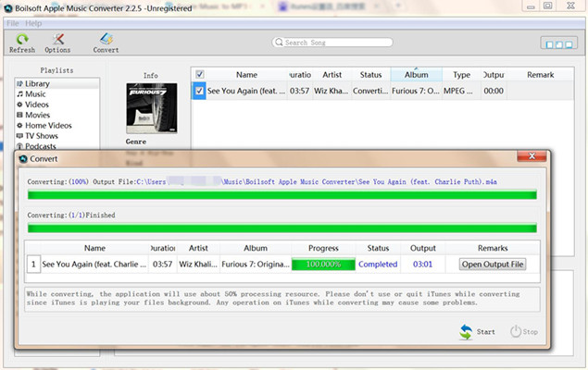Click the Converti... status cell
The width and height of the screenshot is (588, 370).
click(370, 91)
